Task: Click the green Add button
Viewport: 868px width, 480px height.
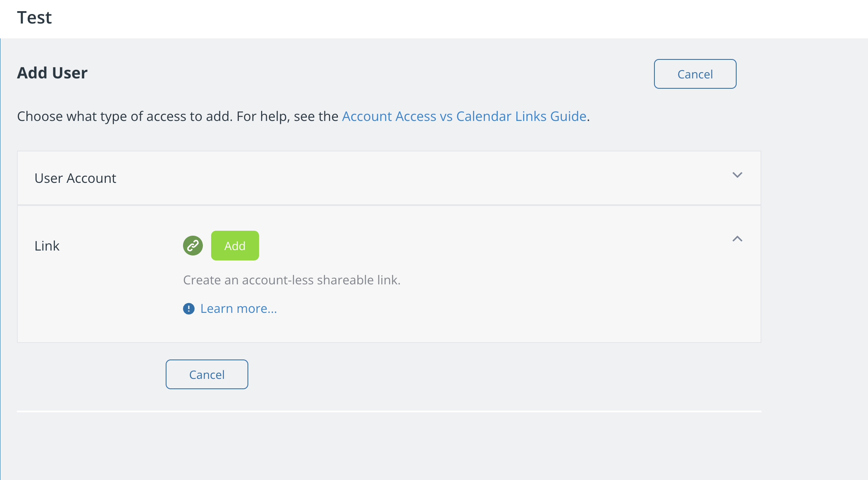Action: pyautogui.click(x=235, y=246)
